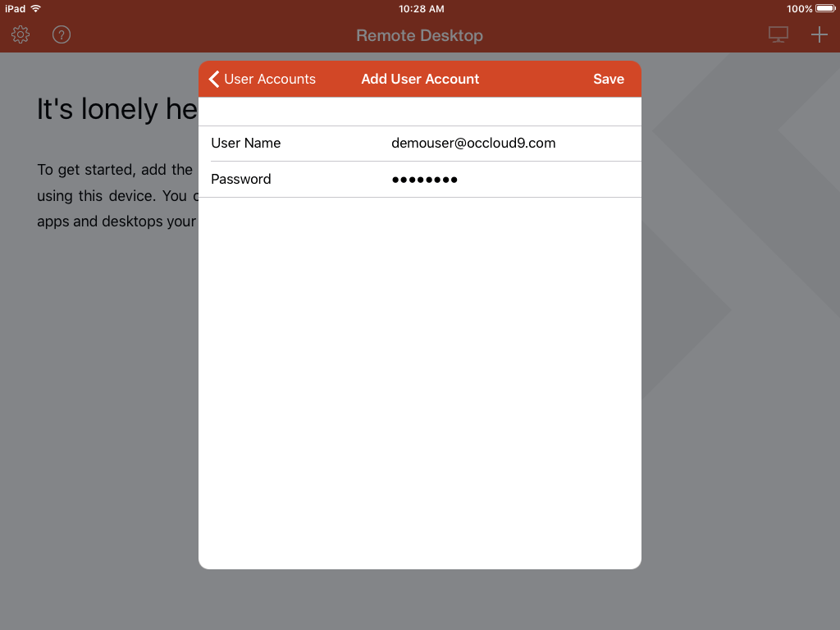Tap the Remote Desktop title text

419,35
